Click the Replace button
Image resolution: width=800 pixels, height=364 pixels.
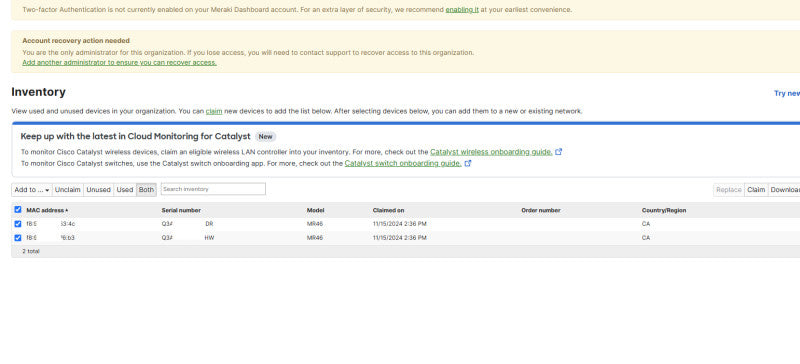point(729,189)
